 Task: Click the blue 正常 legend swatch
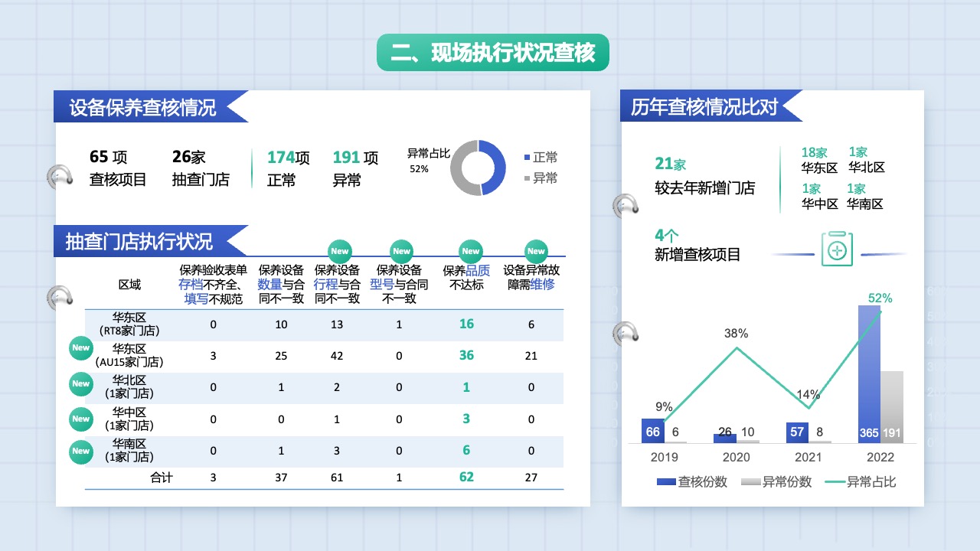coord(527,158)
